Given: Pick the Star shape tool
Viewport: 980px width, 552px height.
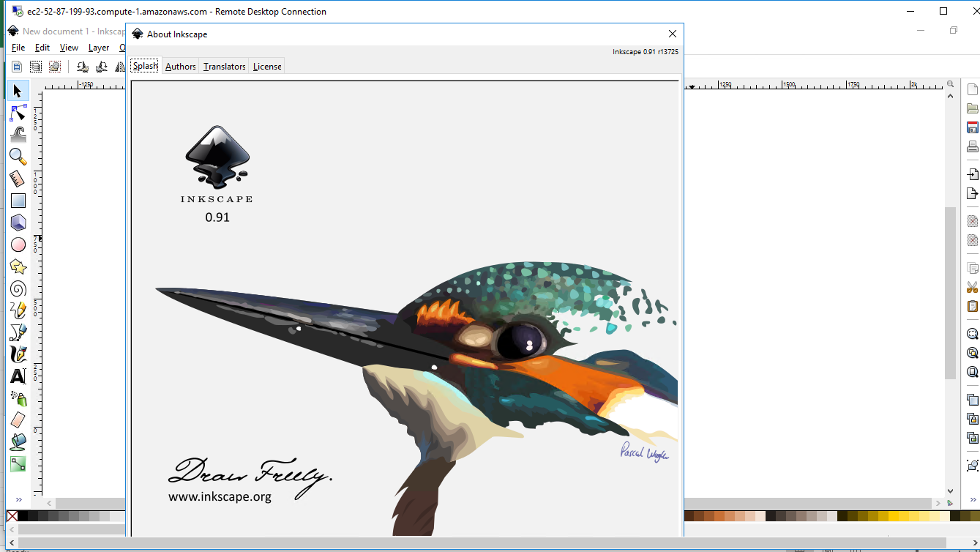Looking at the screenshot, I should point(18,266).
